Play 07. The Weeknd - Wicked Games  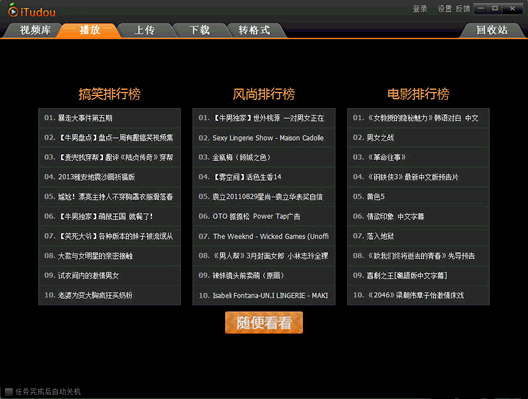tap(264, 236)
